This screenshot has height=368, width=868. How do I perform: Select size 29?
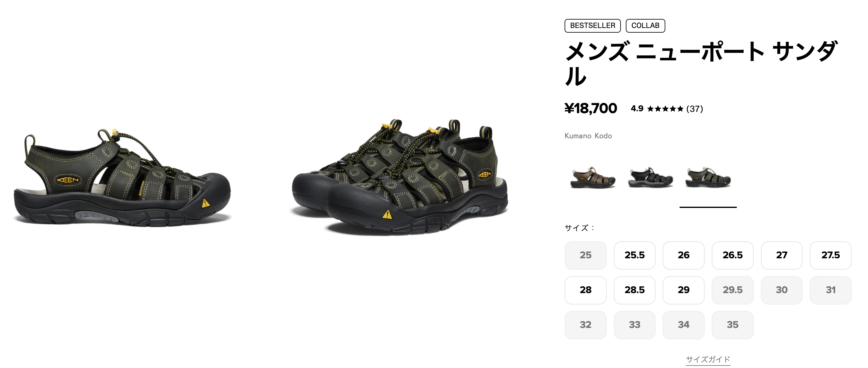pos(683,290)
